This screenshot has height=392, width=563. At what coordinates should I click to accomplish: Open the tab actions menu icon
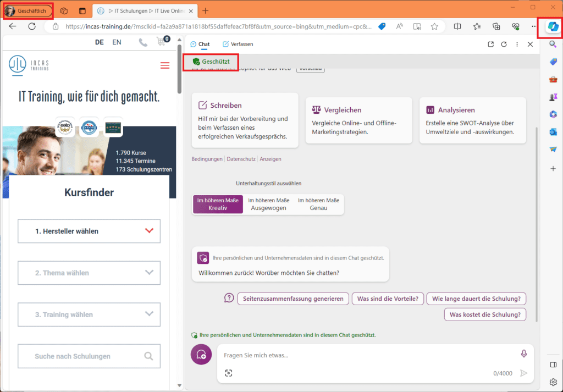pos(82,11)
